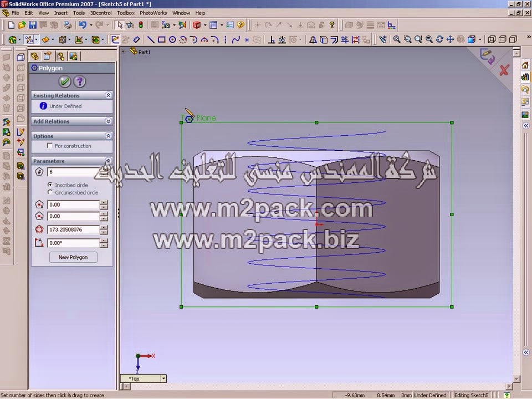This screenshot has height=399, width=532.
Task: Select the Rectangle sketch tool
Action: click(x=162, y=40)
